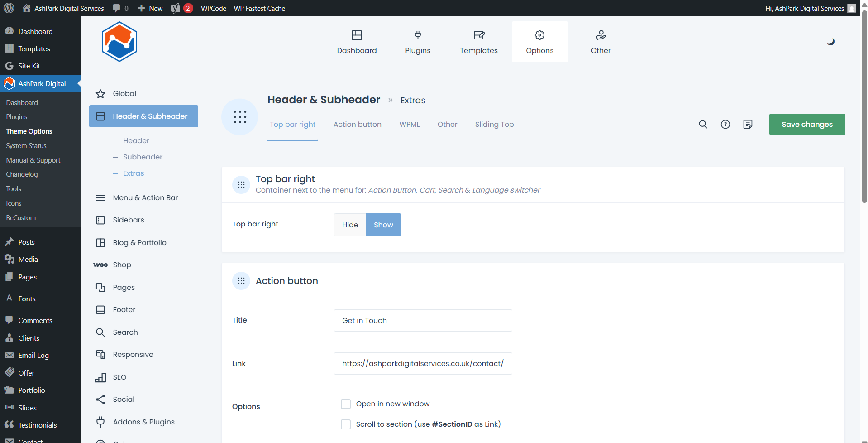Open Site Kit from the WordPress sidebar
868x443 pixels.
(28, 66)
